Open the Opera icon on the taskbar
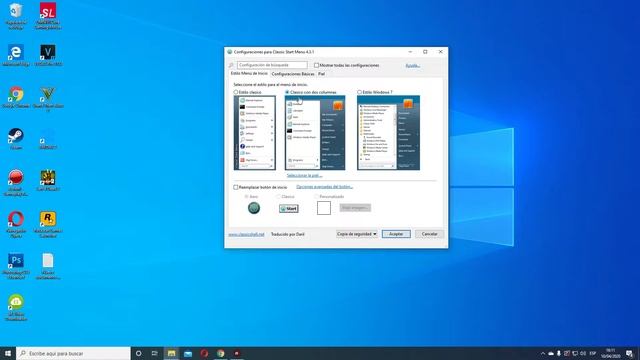This screenshot has width=640, height=360. point(204,353)
